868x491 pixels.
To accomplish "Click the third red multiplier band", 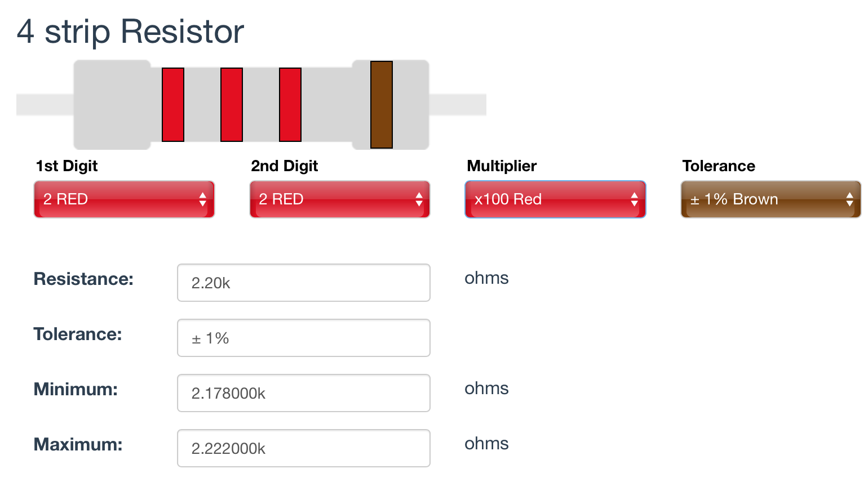I will tap(290, 105).
